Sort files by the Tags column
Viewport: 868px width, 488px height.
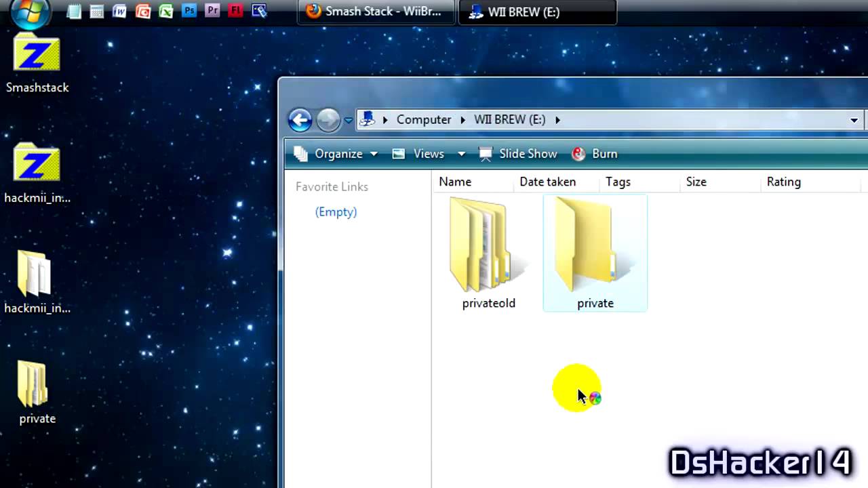coord(640,182)
